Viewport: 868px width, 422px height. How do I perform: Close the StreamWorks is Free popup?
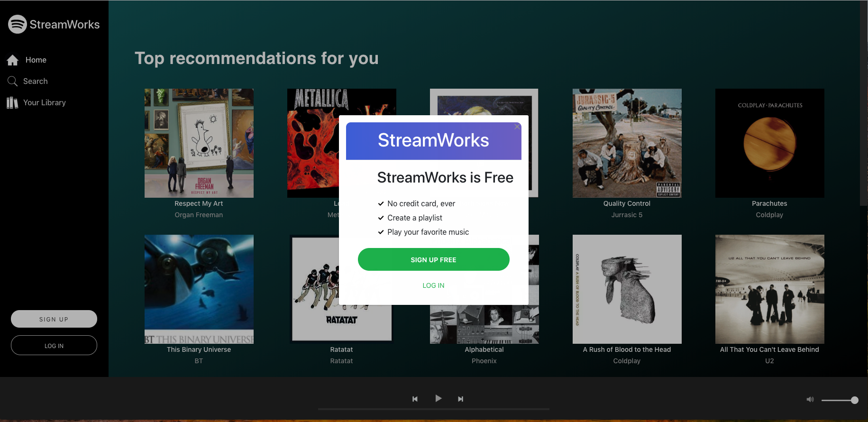517,127
